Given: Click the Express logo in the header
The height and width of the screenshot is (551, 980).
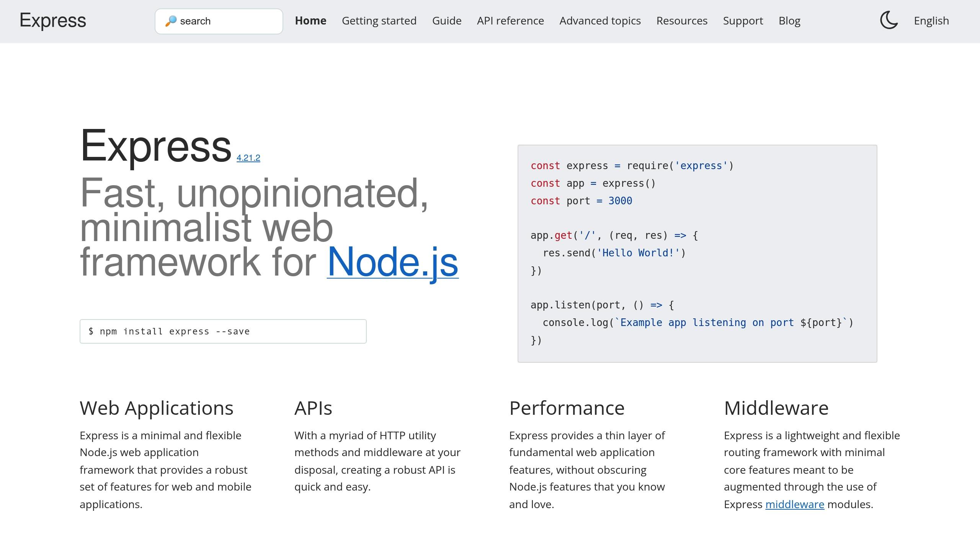Looking at the screenshot, I should click(x=53, y=21).
